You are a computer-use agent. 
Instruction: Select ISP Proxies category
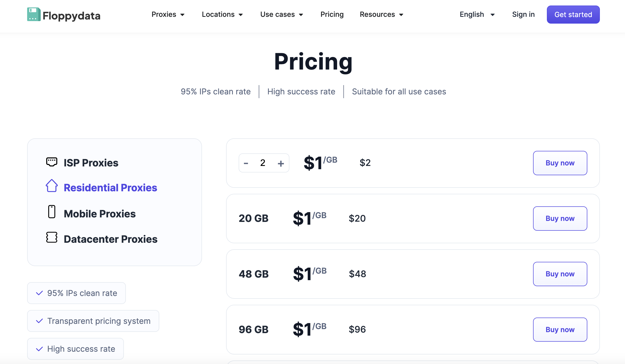coord(91,163)
